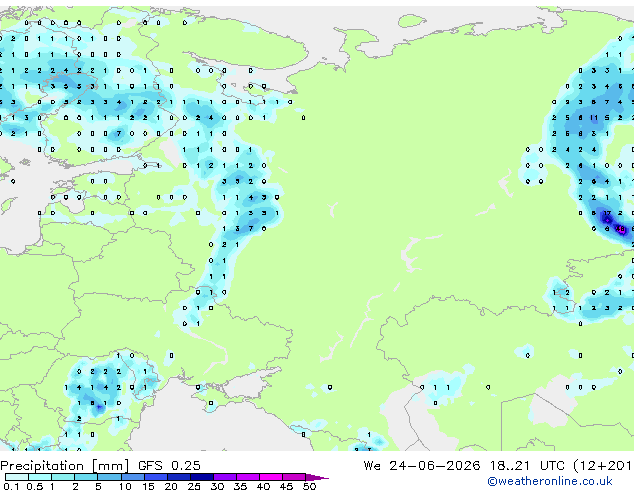Click the magenta '48' precipitation value on map

pyautogui.click(x=621, y=229)
